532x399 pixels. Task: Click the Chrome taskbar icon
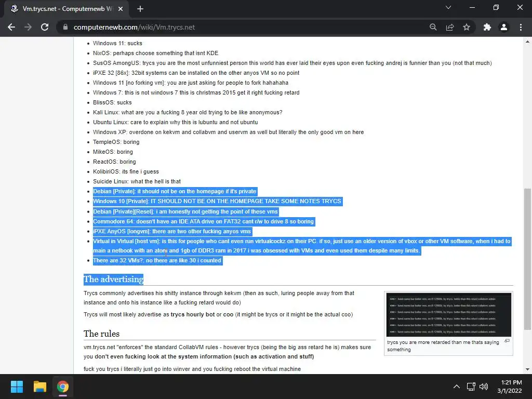click(x=63, y=387)
